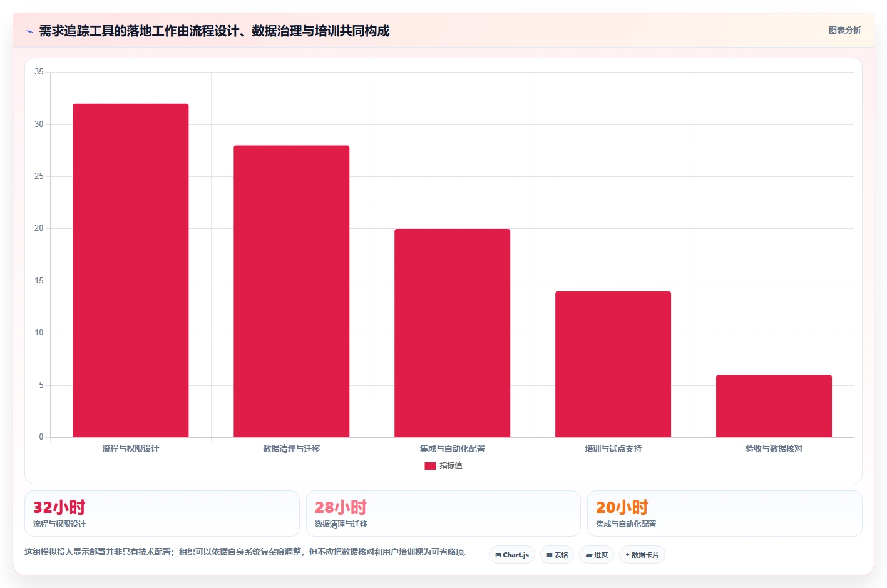
Task: Click the y-axis value 10
Action: (x=39, y=333)
